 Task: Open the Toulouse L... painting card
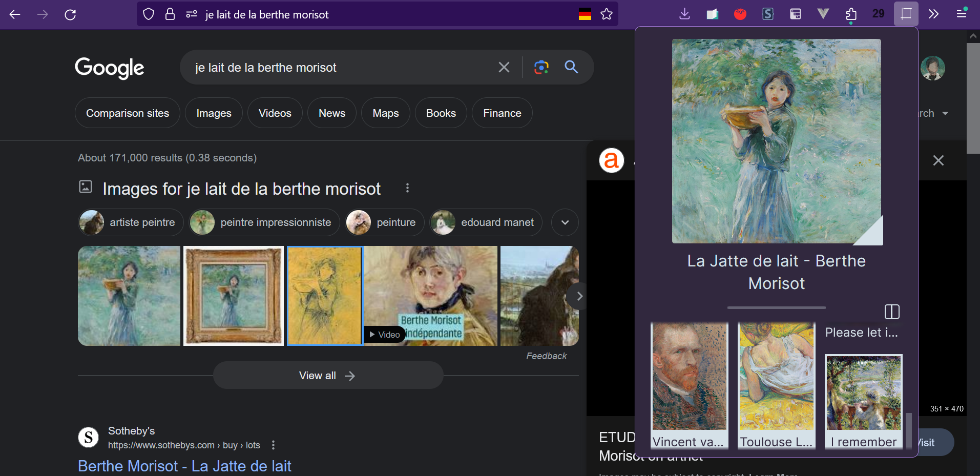click(x=777, y=386)
